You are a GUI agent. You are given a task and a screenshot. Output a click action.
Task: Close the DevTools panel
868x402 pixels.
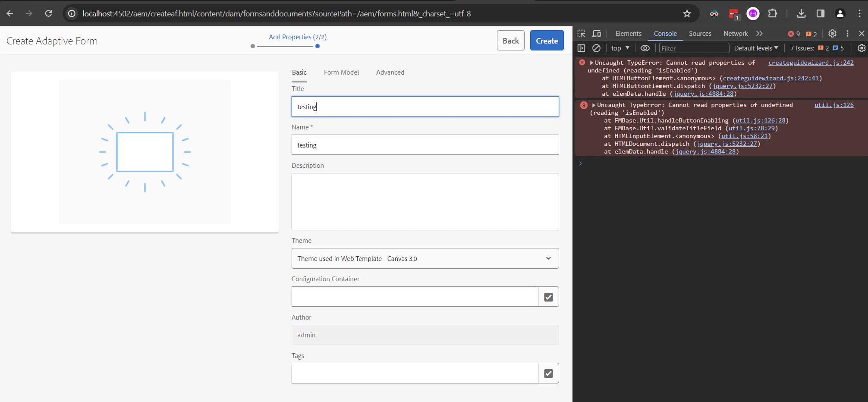coord(862,33)
